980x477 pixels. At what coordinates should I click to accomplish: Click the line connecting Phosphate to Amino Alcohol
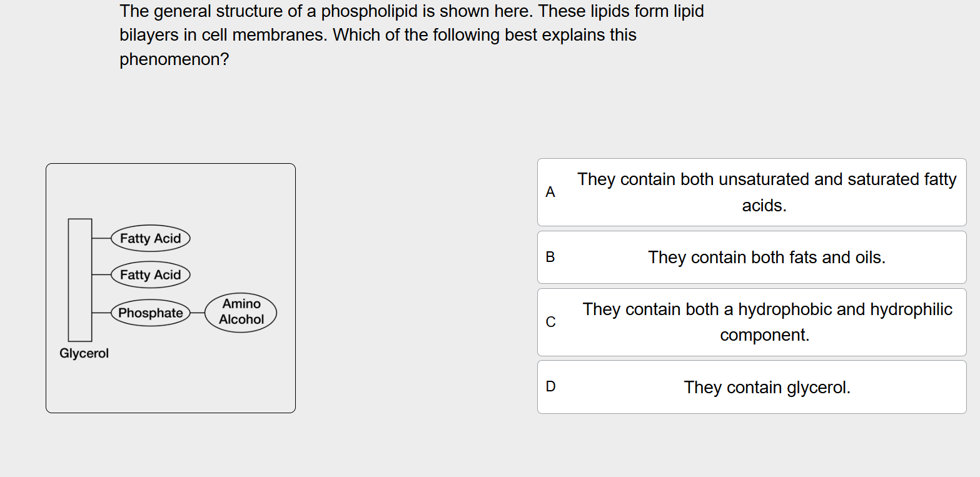[198, 313]
